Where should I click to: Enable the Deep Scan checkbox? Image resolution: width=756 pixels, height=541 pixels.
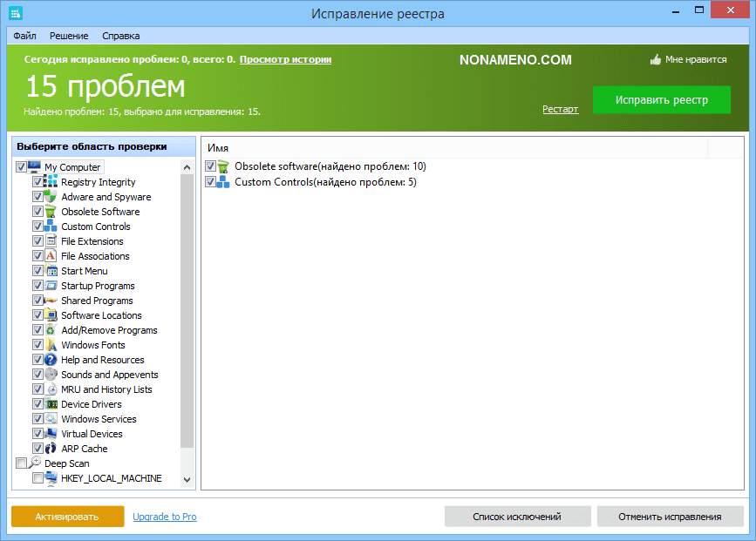point(21,463)
